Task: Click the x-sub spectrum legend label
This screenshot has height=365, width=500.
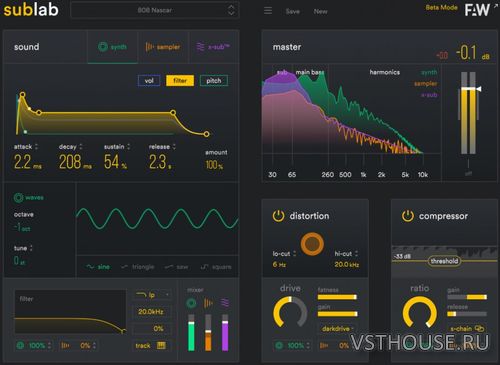Action: pos(429,95)
